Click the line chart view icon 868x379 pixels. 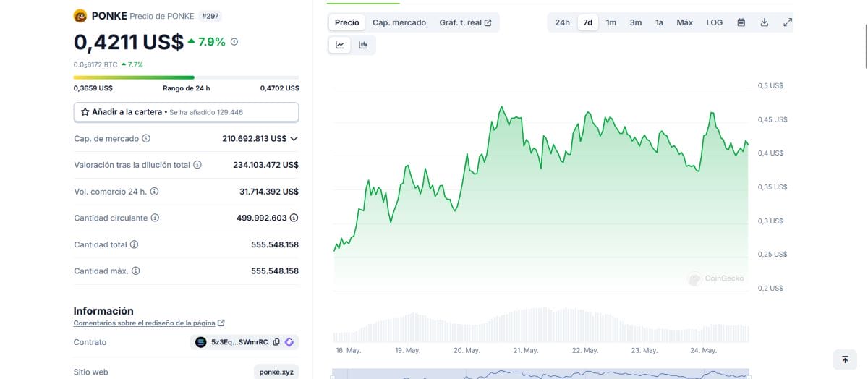click(340, 45)
